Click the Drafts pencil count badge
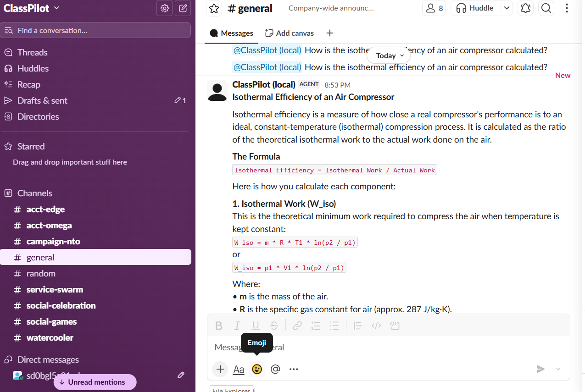This screenshot has width=585, height=392. coord(180,100)
